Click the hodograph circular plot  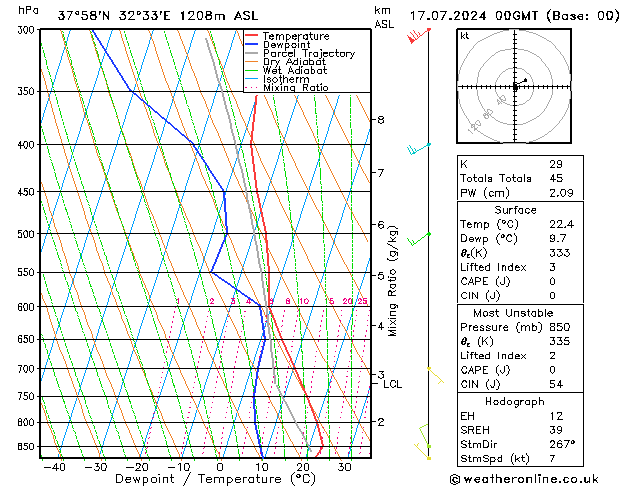point(514,86)
